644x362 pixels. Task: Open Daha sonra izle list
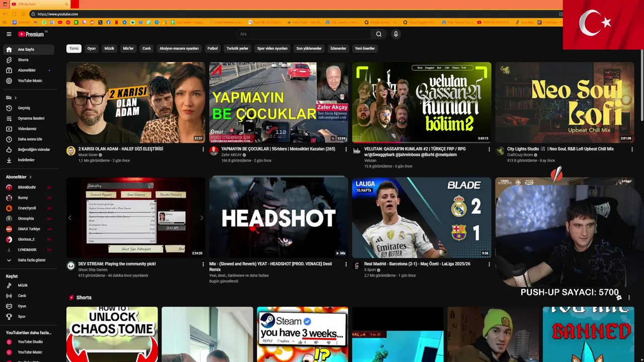tap(30, 139)
